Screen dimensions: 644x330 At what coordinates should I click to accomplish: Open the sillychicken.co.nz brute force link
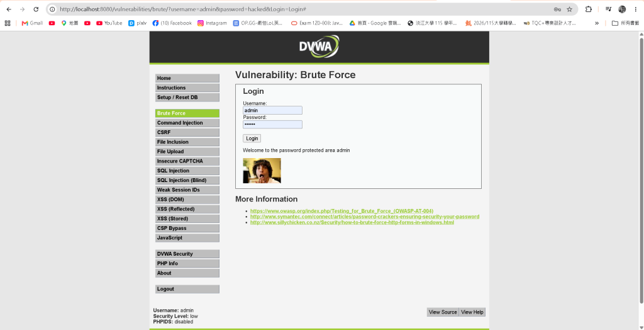[x=352, y=222]
